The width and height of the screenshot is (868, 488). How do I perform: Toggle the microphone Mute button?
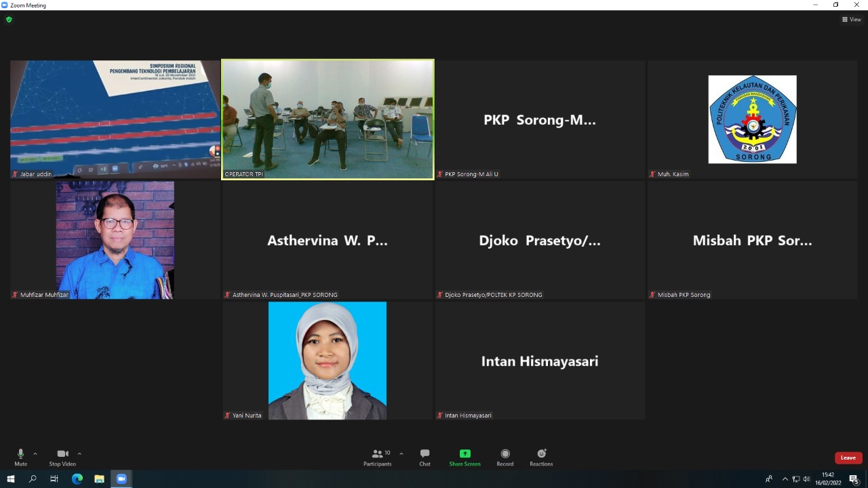coord(20,457)
